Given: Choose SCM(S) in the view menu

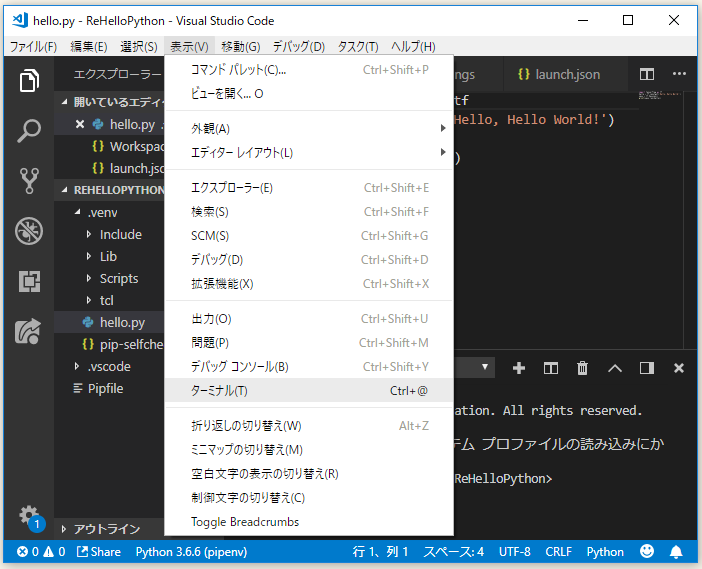Looking at the screenshot, I should pyautogui.click(x=309, y=235).
